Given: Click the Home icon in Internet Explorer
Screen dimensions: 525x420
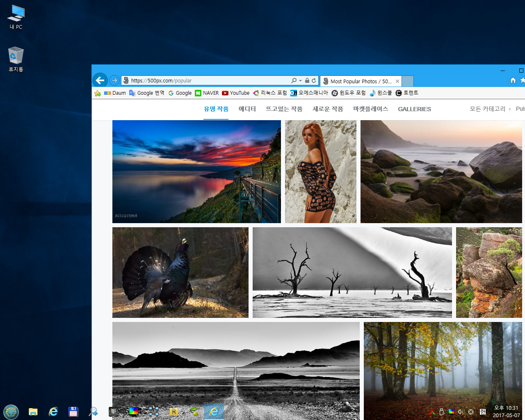Looking at the screenshot, I should coord(513,80).
